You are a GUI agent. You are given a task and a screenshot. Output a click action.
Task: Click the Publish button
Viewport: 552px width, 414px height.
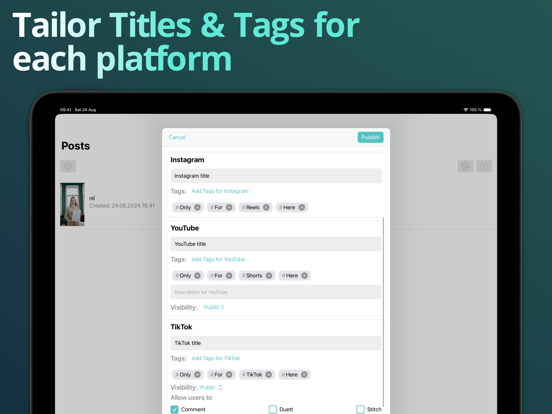coord(370,137)
